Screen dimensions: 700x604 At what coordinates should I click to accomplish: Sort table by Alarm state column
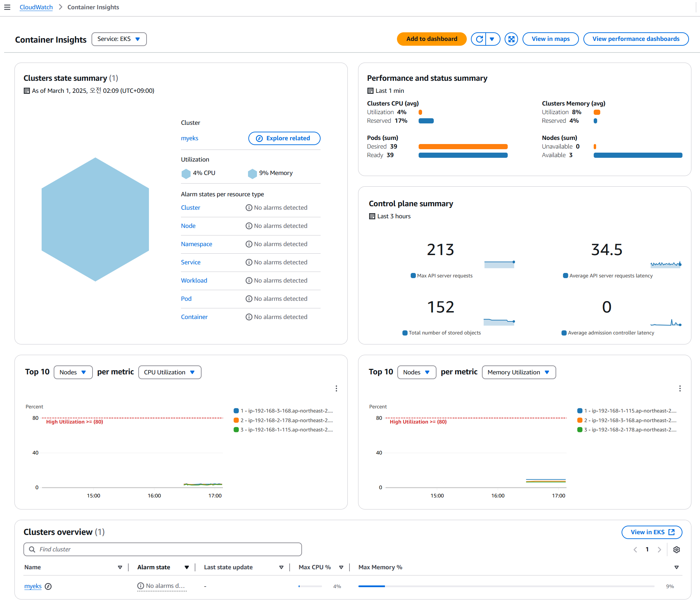point(187,567)
